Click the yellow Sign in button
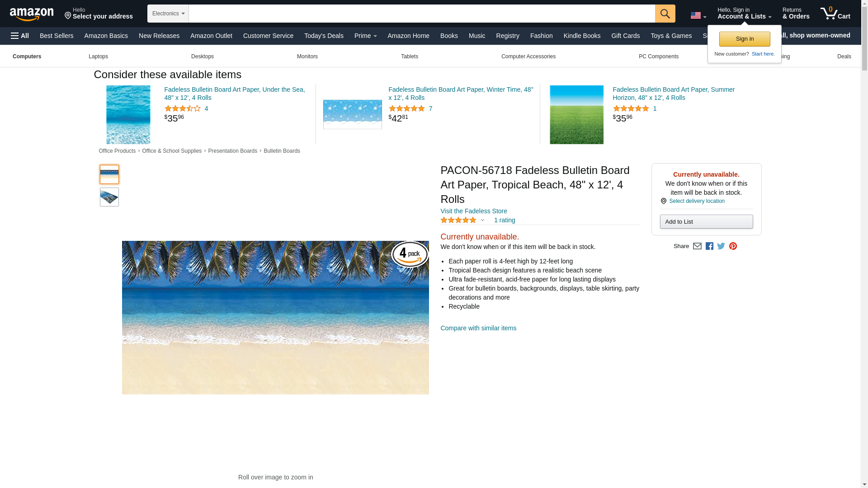The height and width of the screenshot is (488, 868). 744,39
